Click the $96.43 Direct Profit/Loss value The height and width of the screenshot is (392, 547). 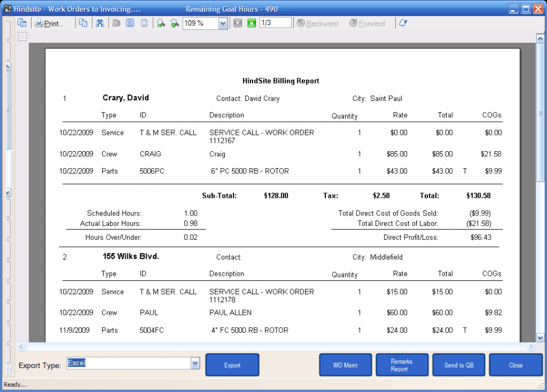(480, 237)
